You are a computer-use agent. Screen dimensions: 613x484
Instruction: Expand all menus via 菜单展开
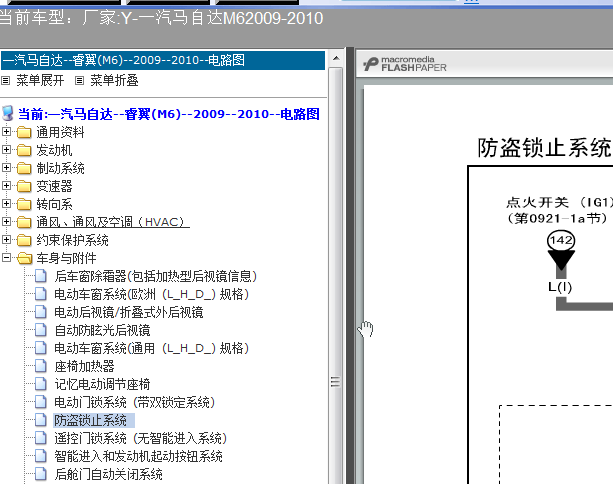pos(40,81)
